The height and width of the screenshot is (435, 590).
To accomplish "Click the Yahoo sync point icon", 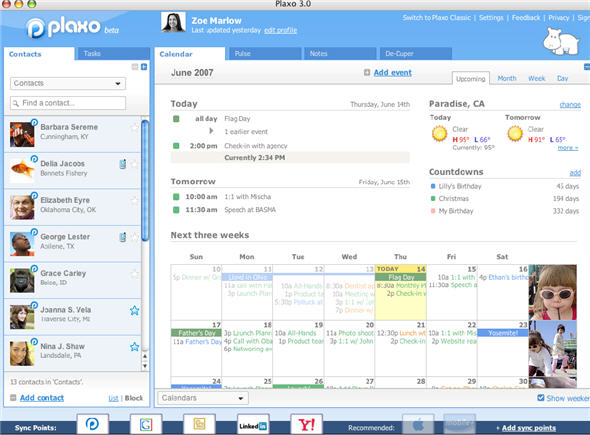I will [x=307, y=425].
